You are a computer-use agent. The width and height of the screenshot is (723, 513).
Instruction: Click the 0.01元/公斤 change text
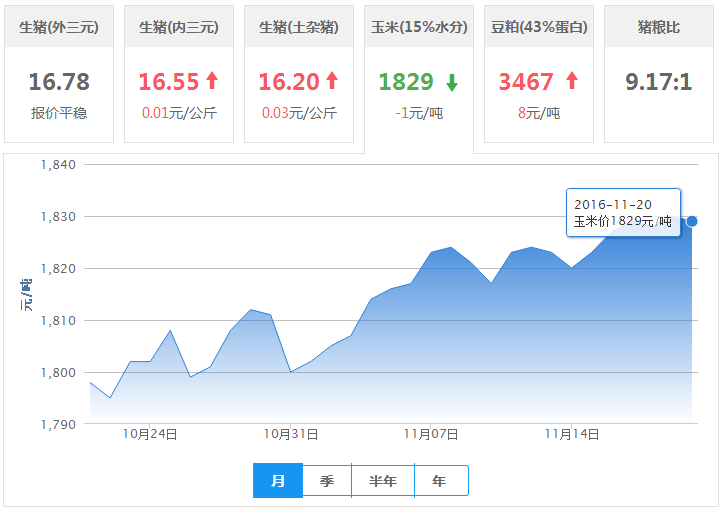point(179,113)
